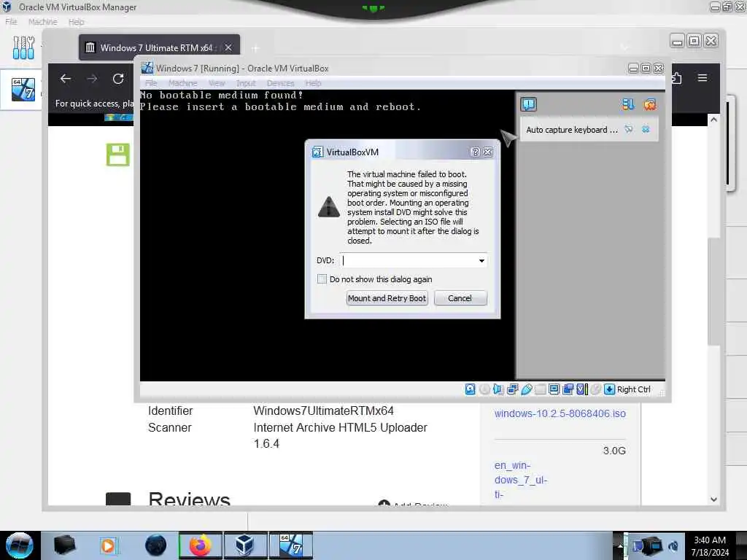The width and height of the screenshot is (747, 560).
Task: Select the Windows 7 VM entry in Manager list
Action: 23,89
